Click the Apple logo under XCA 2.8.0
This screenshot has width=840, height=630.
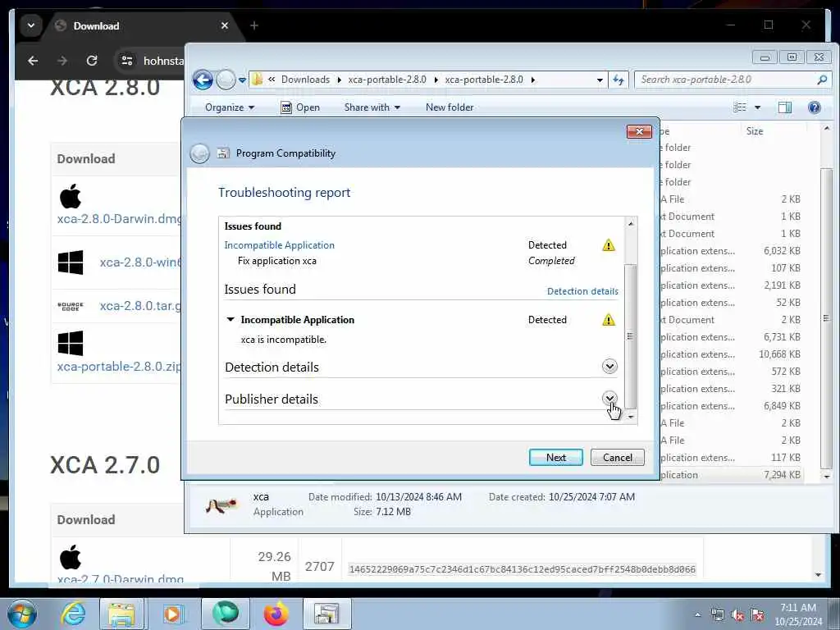point(71,196)
